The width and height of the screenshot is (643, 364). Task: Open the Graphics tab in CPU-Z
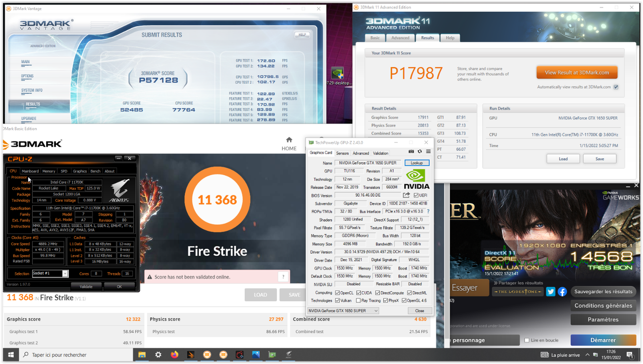pyautogui.click(x=80, y=171)
